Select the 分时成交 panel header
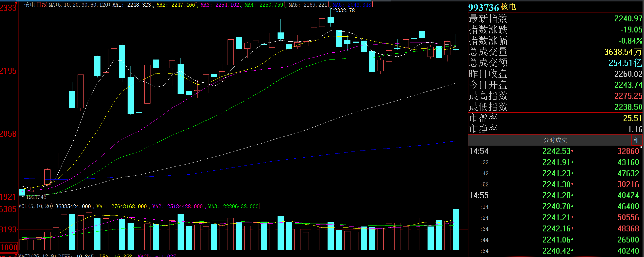This screenshot has height=257, width=644. [x=555, y=140]
